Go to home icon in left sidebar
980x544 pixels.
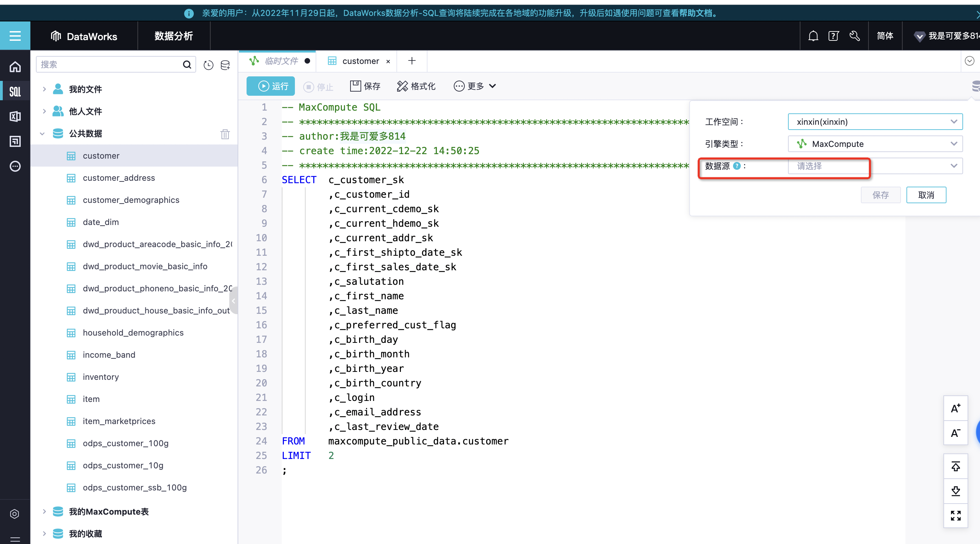(x=15, y=67)
